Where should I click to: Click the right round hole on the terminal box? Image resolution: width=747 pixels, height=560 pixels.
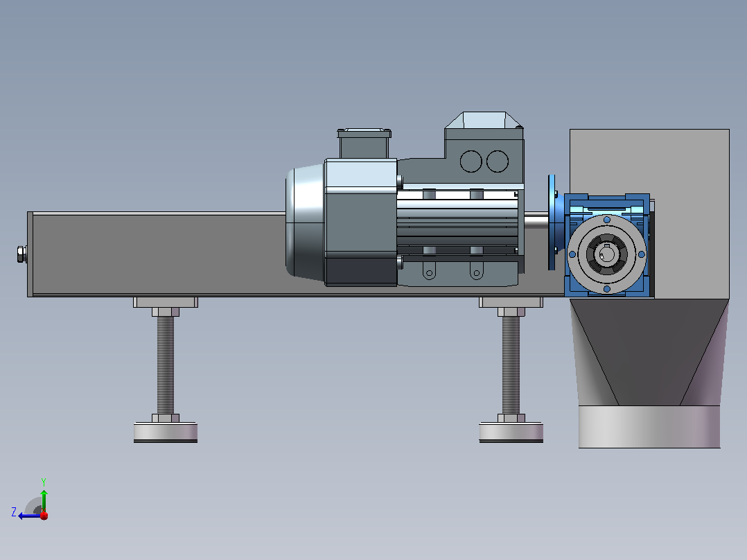(498, 161)
